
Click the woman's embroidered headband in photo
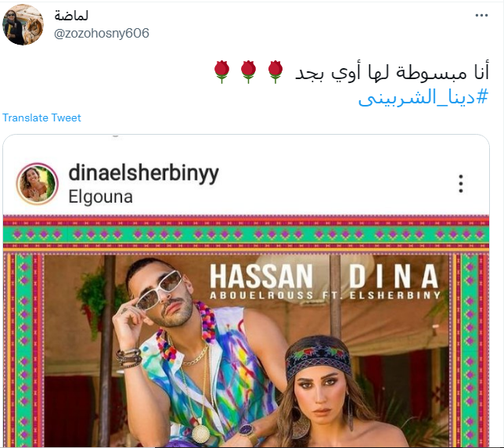pyautogui.click(x=318, y=357)
